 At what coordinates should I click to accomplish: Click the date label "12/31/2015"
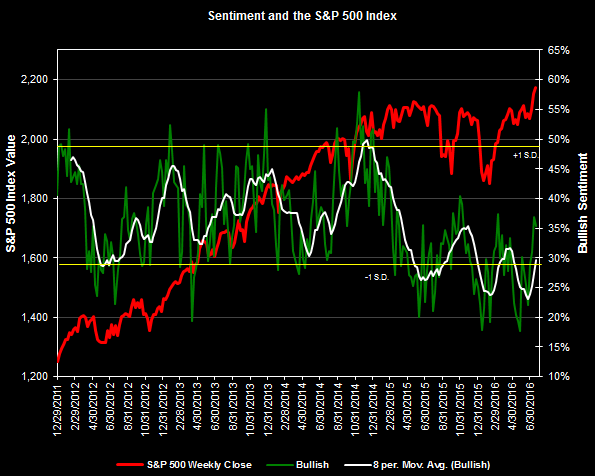tap(478, 411)
